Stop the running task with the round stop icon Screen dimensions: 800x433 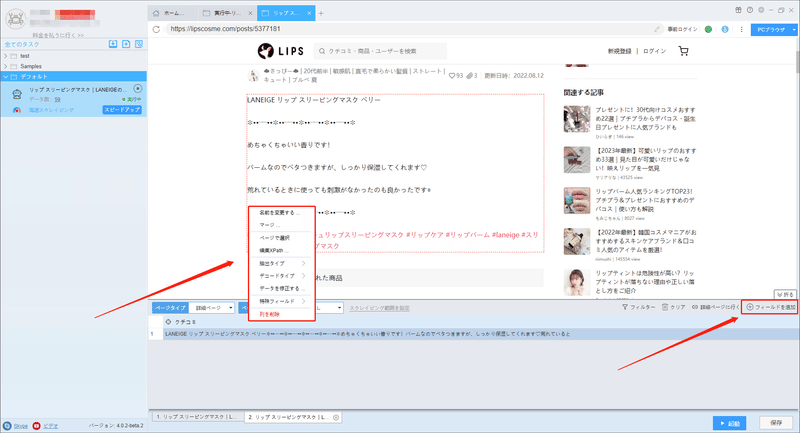point(138,89)
